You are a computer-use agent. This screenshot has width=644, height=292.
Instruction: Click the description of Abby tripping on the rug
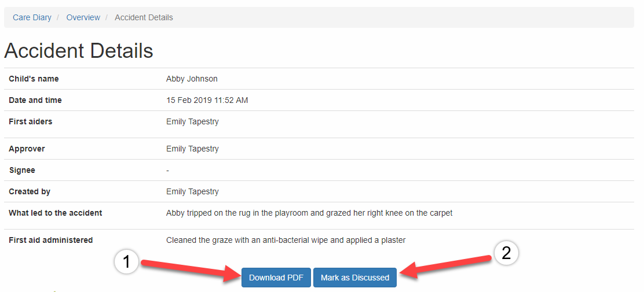click(x=309, y=213)
